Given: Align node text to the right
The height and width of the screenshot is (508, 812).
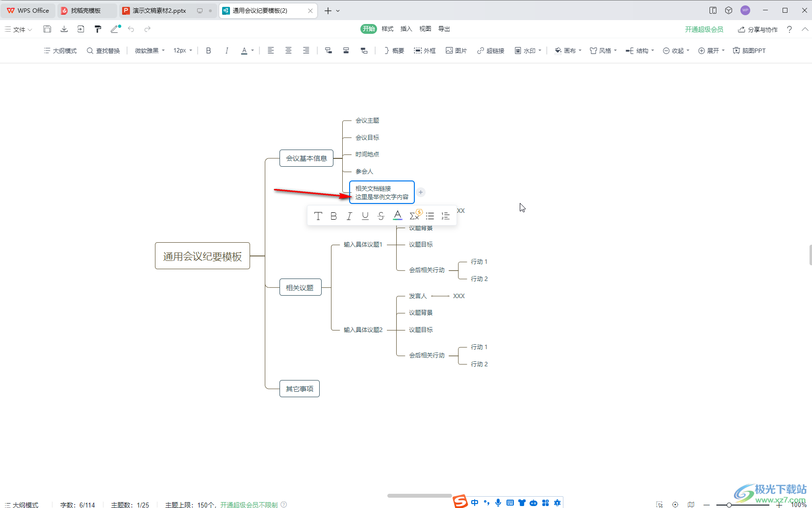Looking at the screenshot, I should point(306,51).
